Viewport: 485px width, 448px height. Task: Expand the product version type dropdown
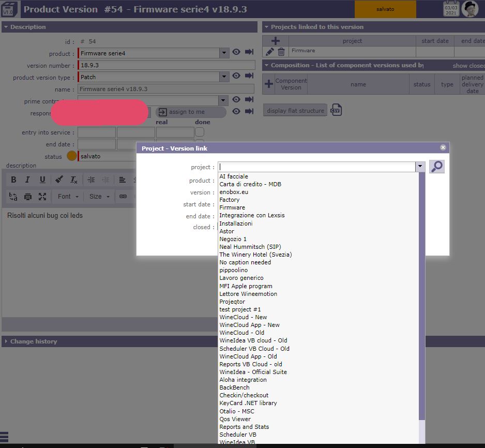click(x=224, y=77)
